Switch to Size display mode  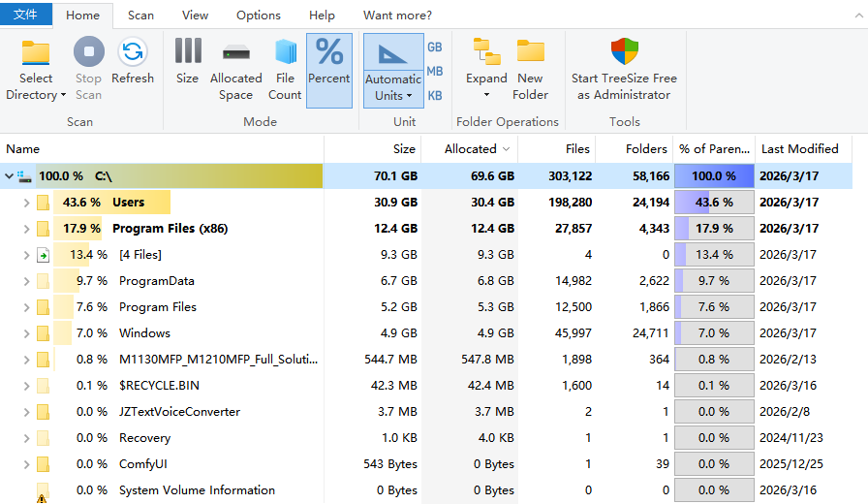[187, 54]
